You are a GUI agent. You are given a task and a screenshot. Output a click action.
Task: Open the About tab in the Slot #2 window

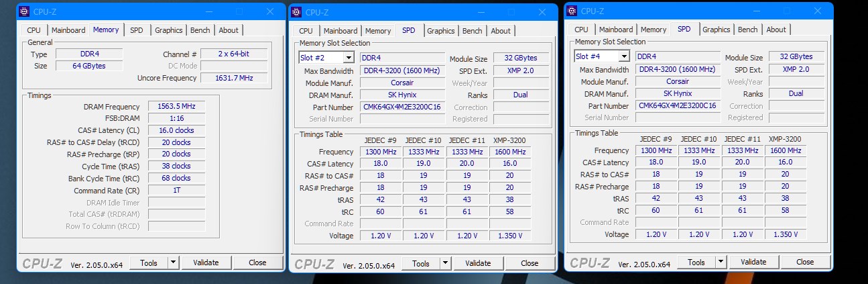click(501, 31)
